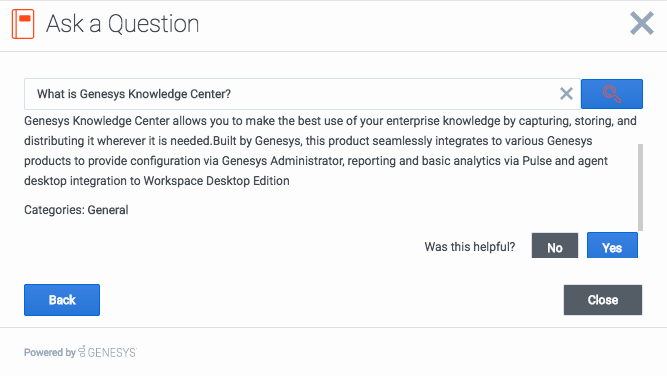The image size is (667, 376).
Task: Mark the answer as helpful with Yes
Action: coord(612,245)
